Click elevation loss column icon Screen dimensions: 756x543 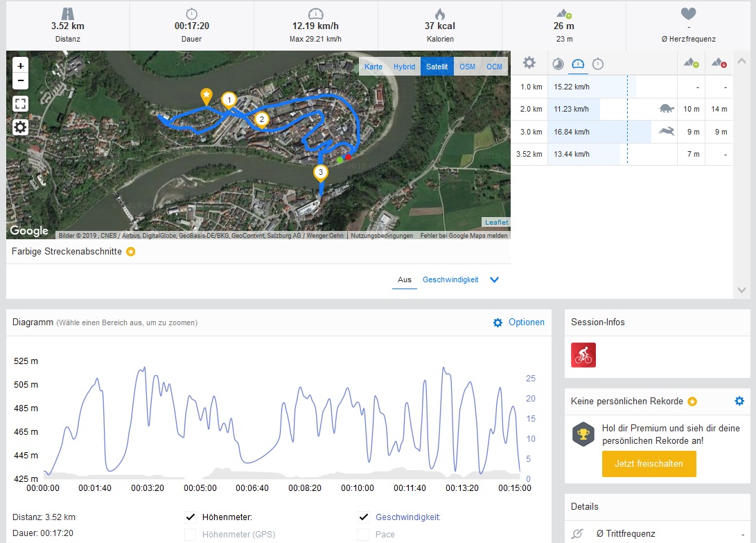(x=719, y=62)
